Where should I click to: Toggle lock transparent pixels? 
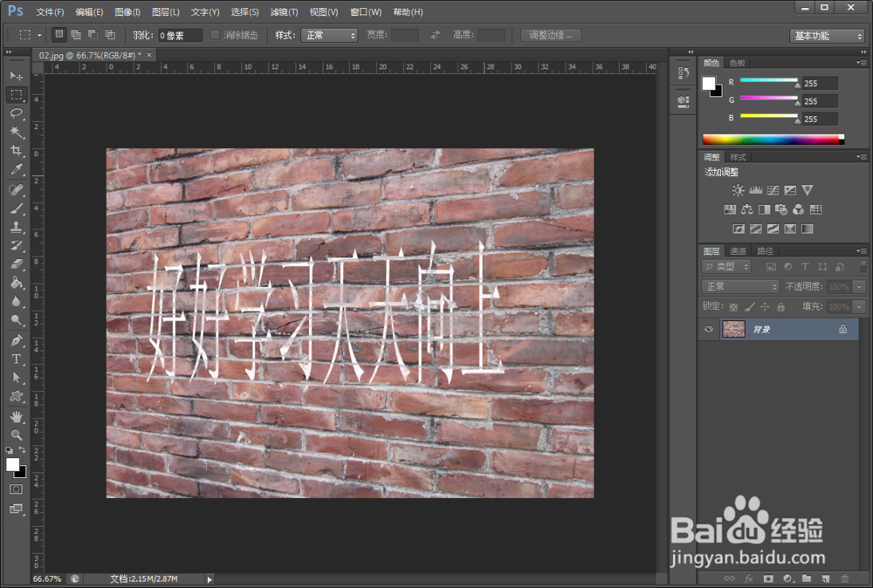tap(733, 306)
